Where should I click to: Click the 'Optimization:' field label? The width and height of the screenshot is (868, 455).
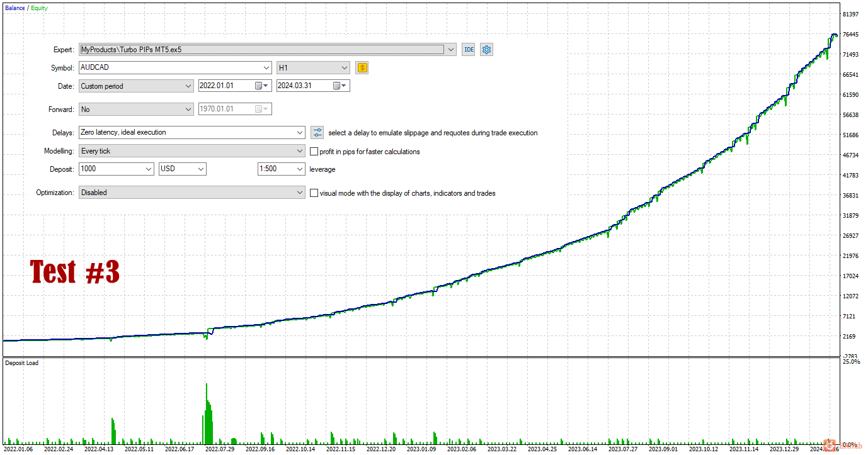pyautogui.click(x=55, y=193)
